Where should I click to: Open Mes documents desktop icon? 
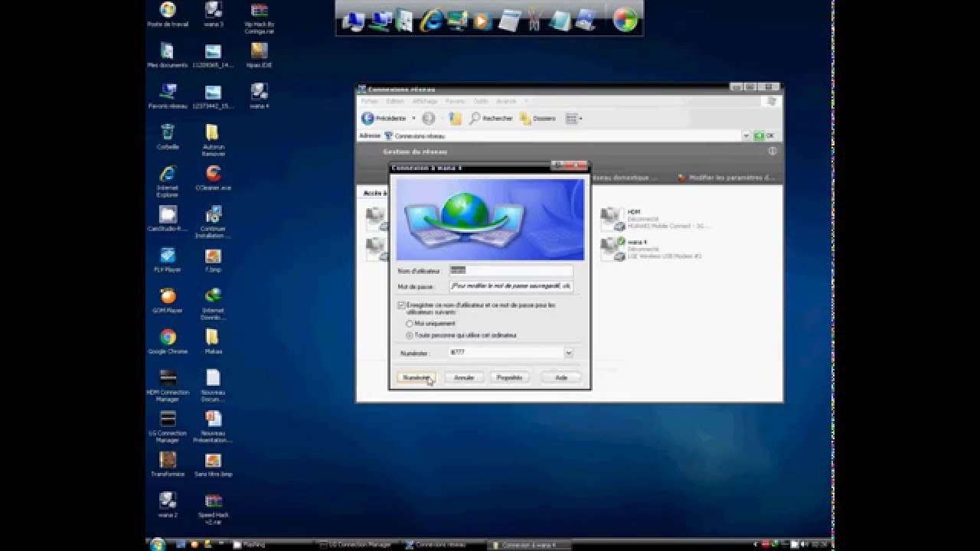tap(168, 56)
